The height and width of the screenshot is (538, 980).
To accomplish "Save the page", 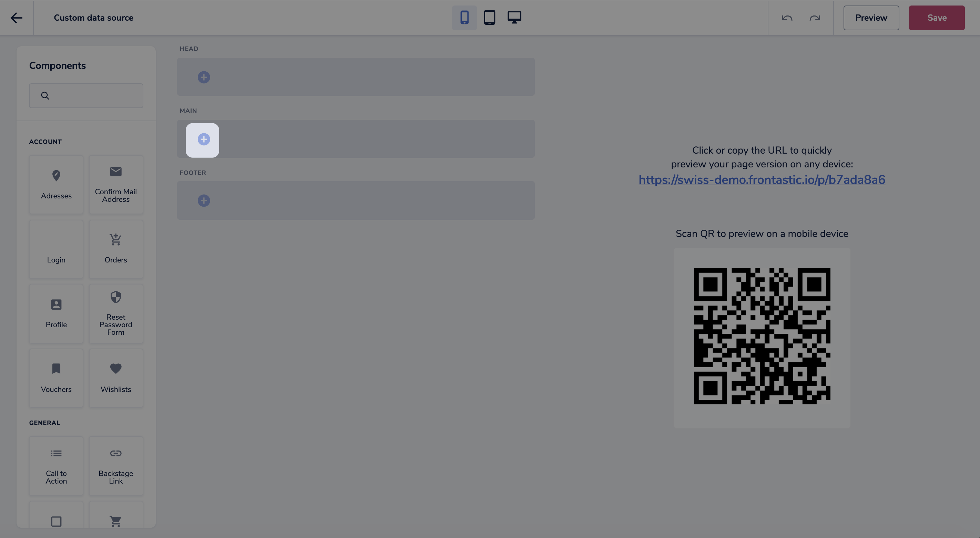I will 937,18.
